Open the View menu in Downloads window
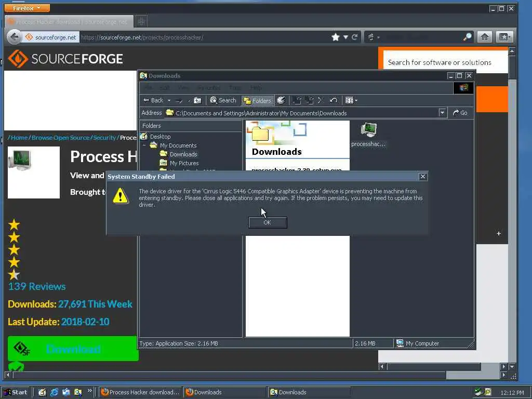This screenshot has height=399, width=532. 183,88
